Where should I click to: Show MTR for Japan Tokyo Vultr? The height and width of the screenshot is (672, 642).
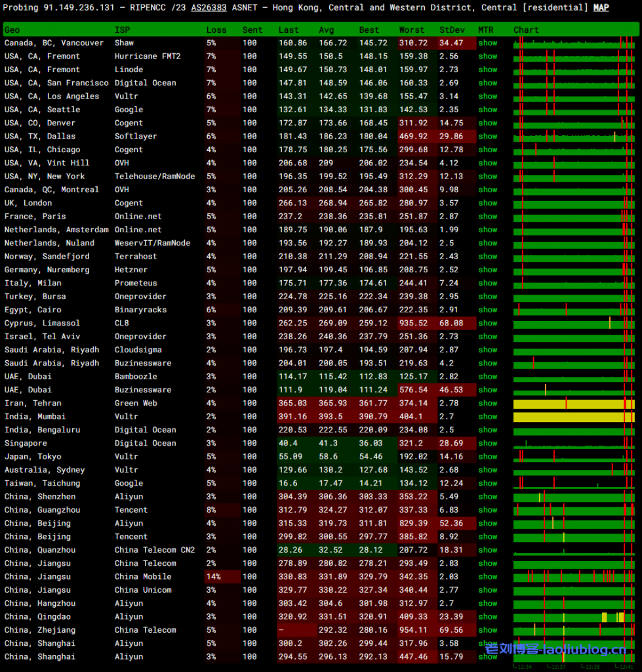[x=487, y=457]
